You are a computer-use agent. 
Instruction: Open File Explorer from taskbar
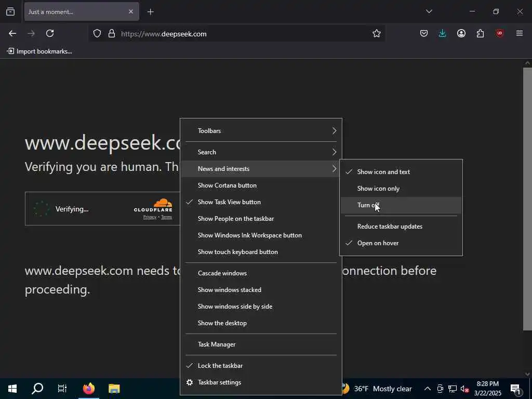pyautogui.click(x=114, y=389)
